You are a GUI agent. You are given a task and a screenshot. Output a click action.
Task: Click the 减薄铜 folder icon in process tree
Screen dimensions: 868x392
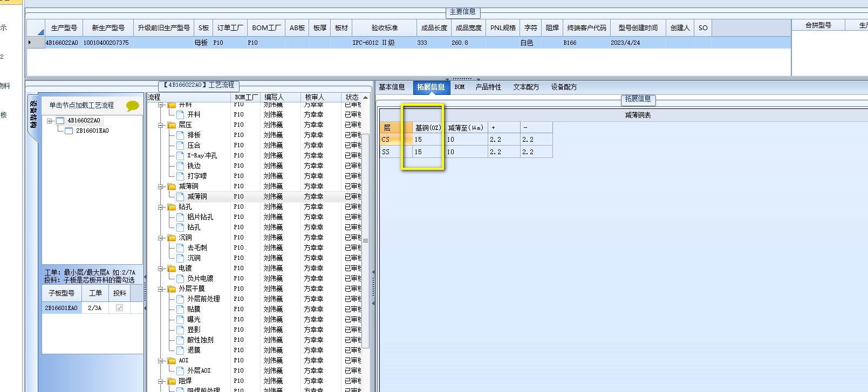click(172, 187)
